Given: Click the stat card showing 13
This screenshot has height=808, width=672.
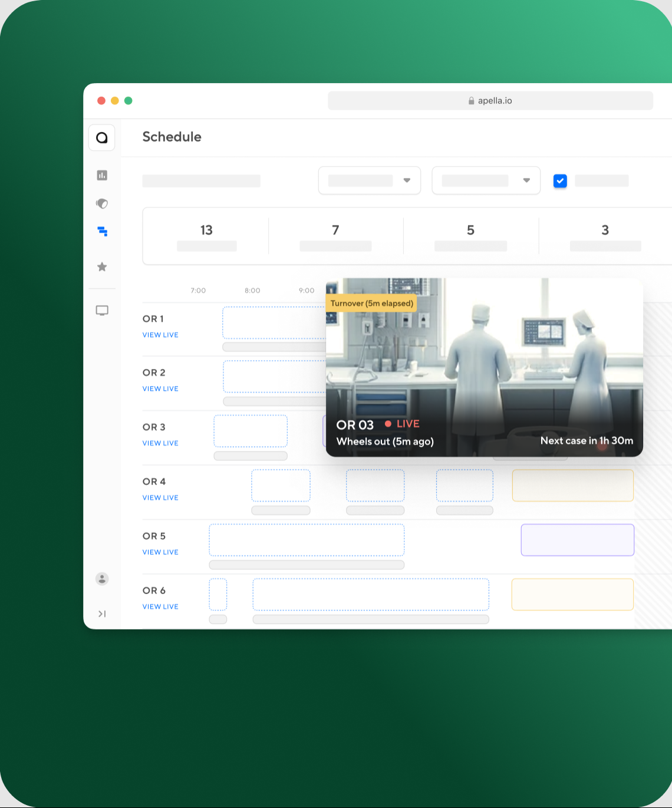Looking at the screenshot, I should click(x=206, y=236).
